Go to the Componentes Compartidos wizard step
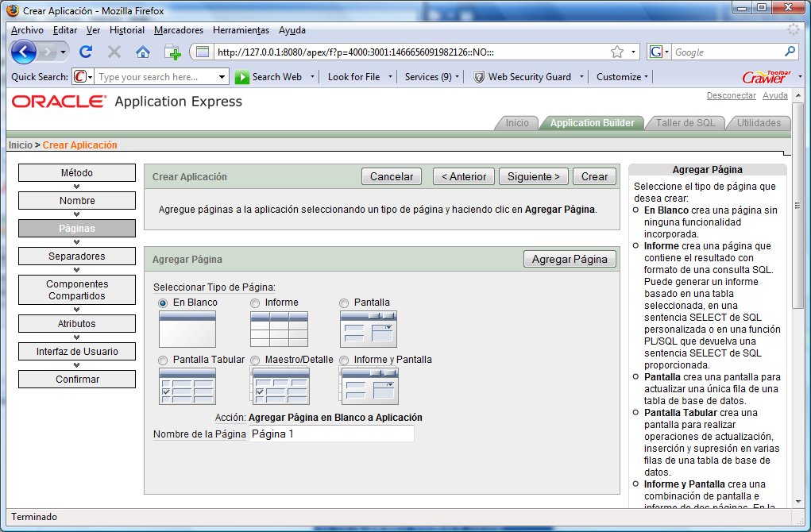Viewport: 811px width, 532px height. click(x=77, y=290)
